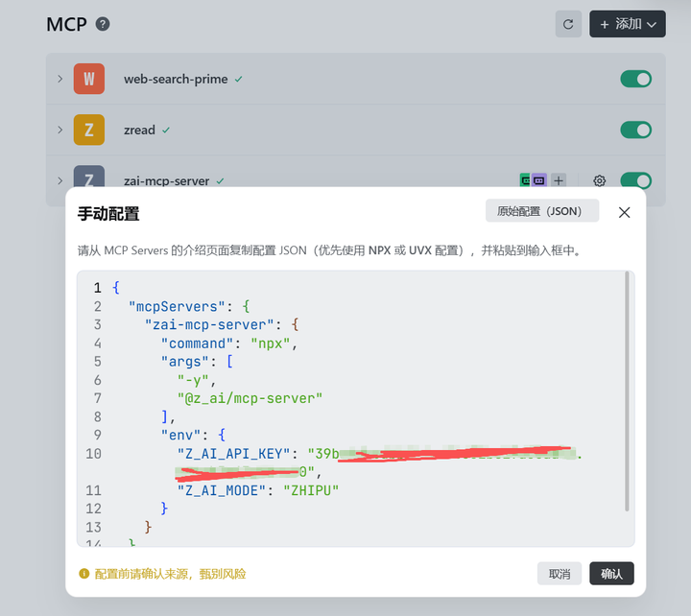Click 取消 to cancel configuration

[560, 574]
